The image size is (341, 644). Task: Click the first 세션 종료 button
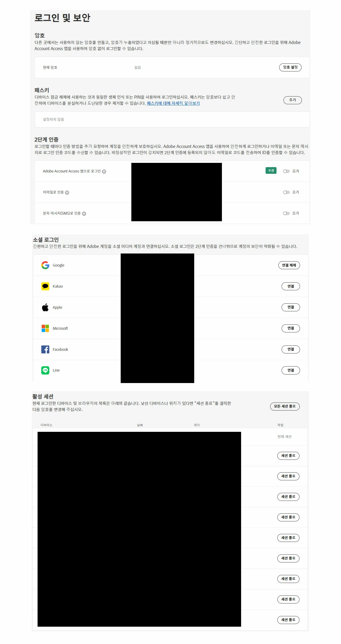tap(288, 456)
